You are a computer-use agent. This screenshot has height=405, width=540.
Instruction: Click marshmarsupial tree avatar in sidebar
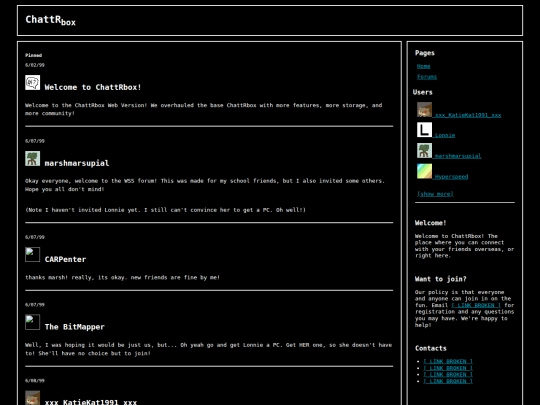[x=424, y=150]
